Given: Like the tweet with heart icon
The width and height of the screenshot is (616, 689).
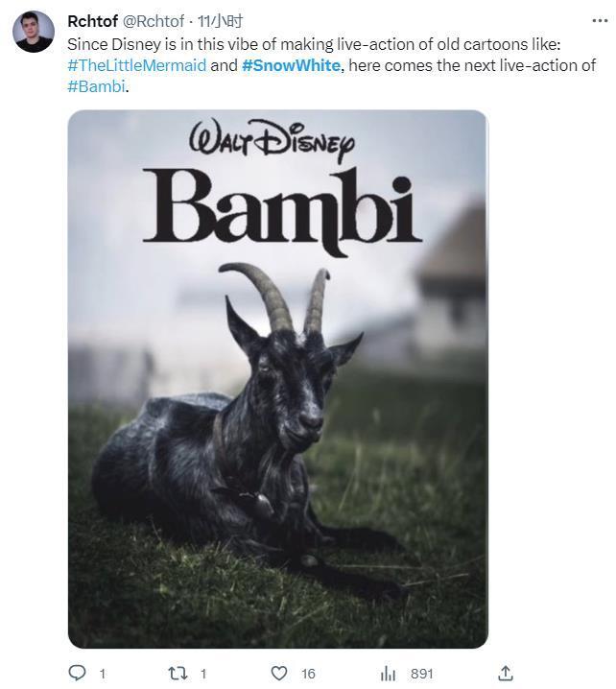Looking at the screenshot, I should tap(279, 673).
